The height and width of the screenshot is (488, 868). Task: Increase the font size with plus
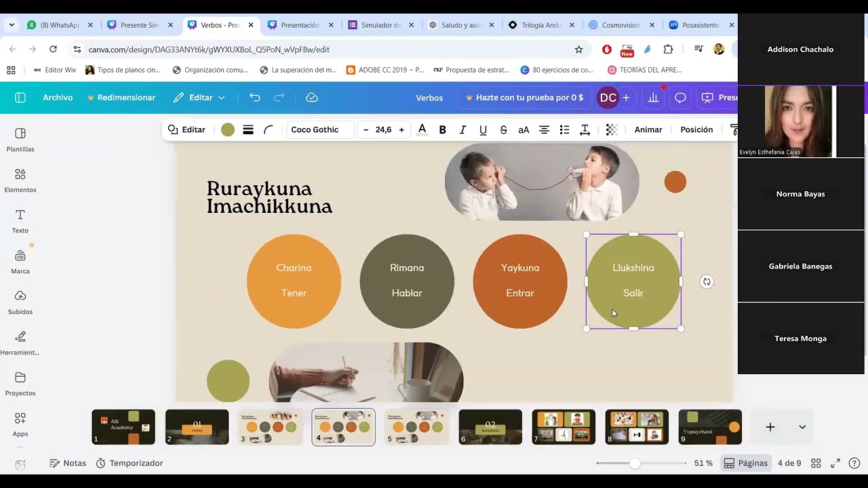(401, 129)
